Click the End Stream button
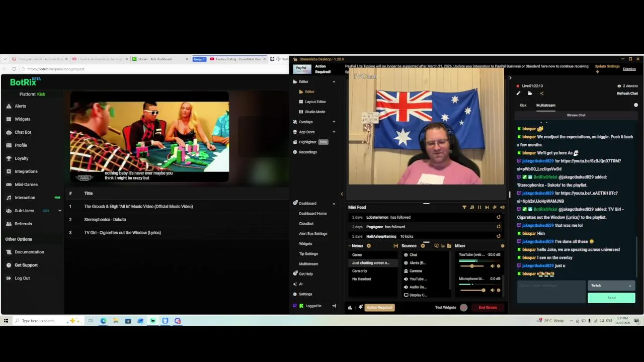644x362 pixels. (488, 307)
